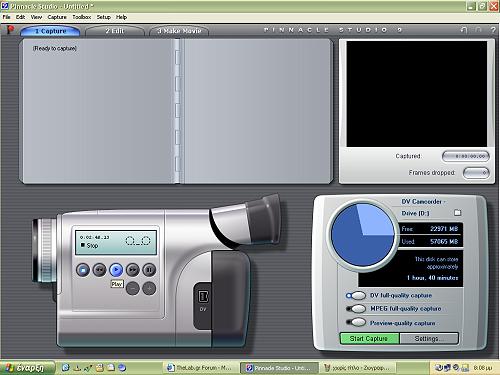Screen dimensions: 500x375
Task: Click the undo arrow icon
Action: (x=464, y=30)
